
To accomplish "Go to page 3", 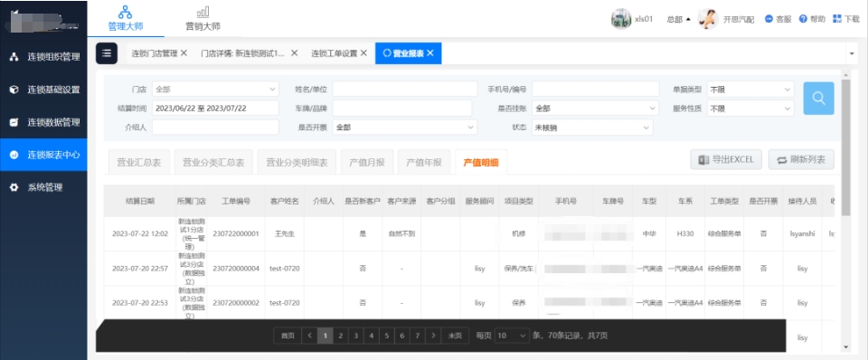I will pos(356,336).
